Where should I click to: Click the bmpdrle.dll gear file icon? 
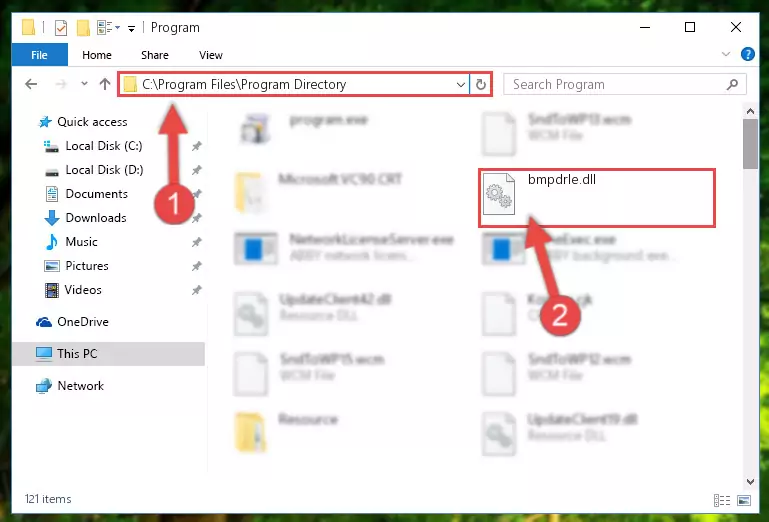click(x=498, y=194)
